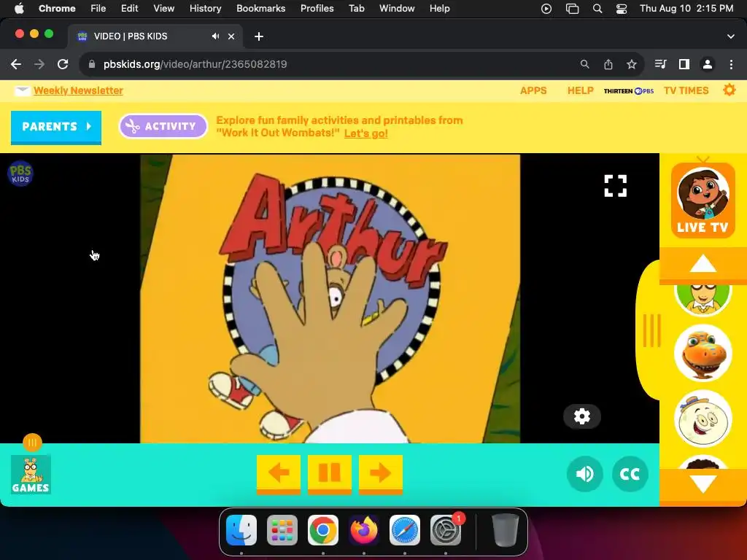Move show list up with white arrow
The height and width of the screenshot is (560, 747).
pos(703,263)
